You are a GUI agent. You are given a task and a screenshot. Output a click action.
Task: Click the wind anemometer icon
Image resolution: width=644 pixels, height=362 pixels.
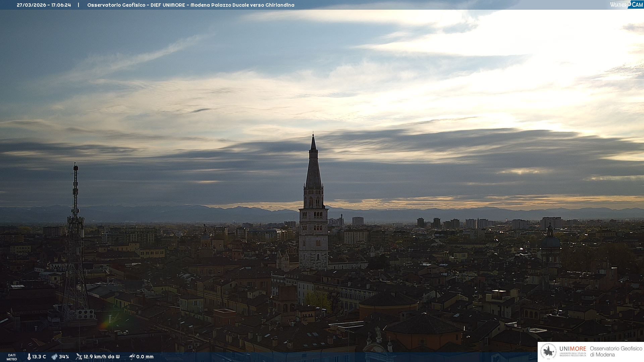tap(79, 357)
